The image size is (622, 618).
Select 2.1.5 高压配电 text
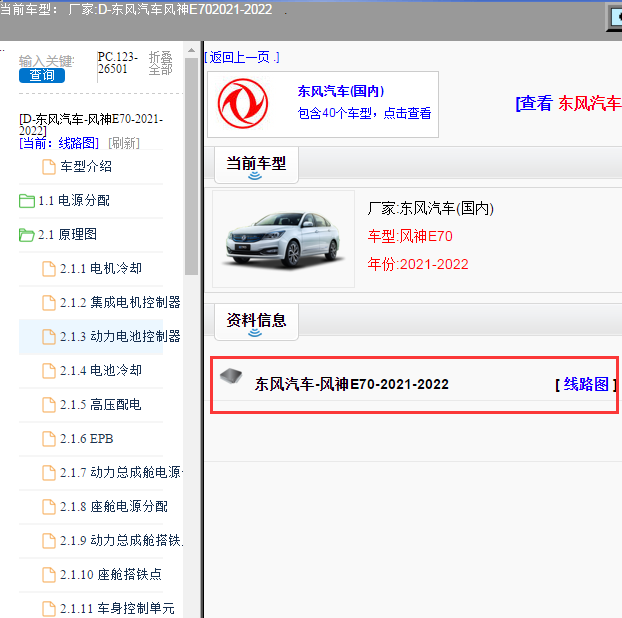pos(101,405)
